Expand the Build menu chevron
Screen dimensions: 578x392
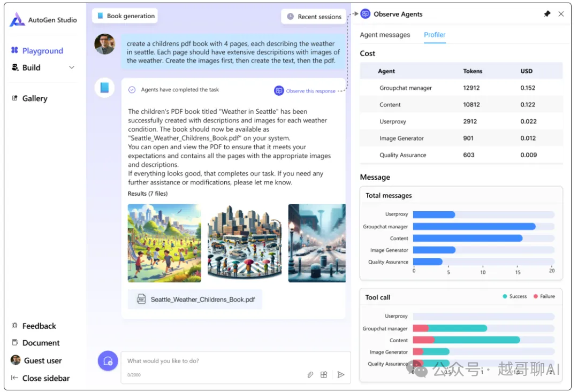click(x=72, y=67)
